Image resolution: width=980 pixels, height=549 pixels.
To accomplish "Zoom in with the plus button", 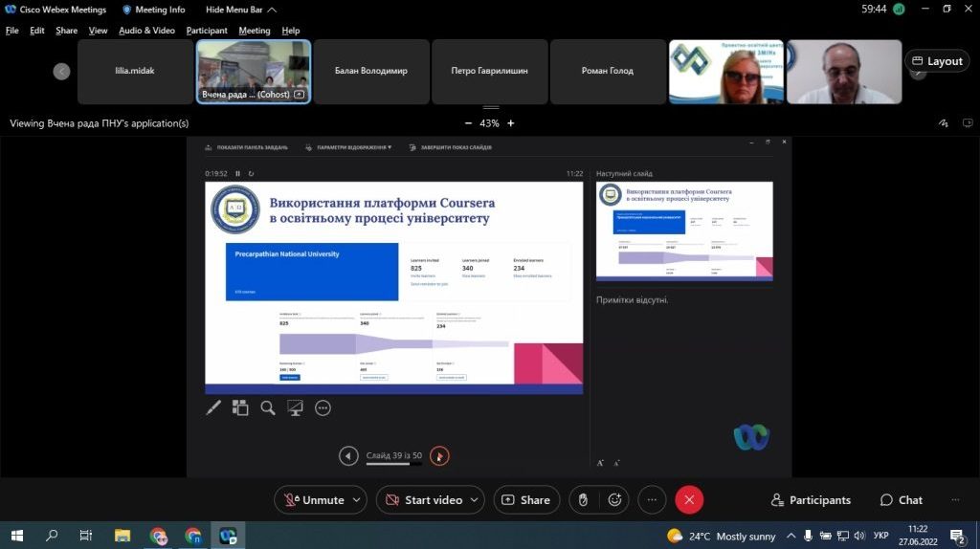I will pyautogui.click(x=511, y=123).
